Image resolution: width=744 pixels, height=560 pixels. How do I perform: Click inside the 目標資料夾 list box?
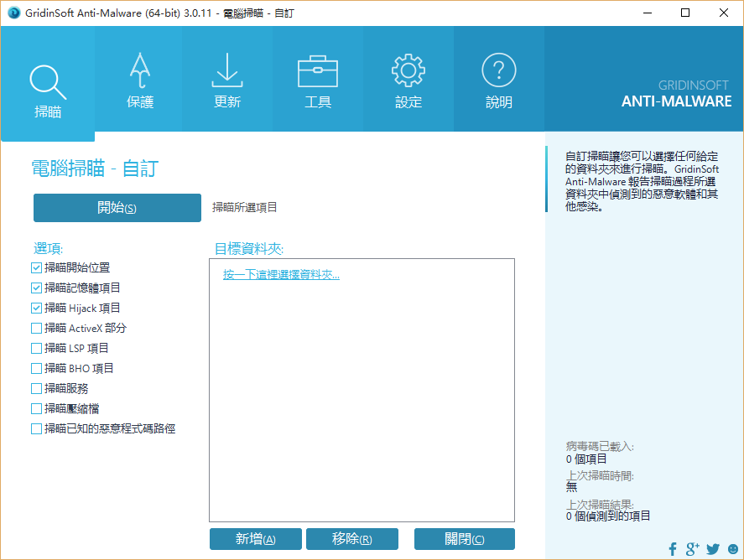point(362,391)
